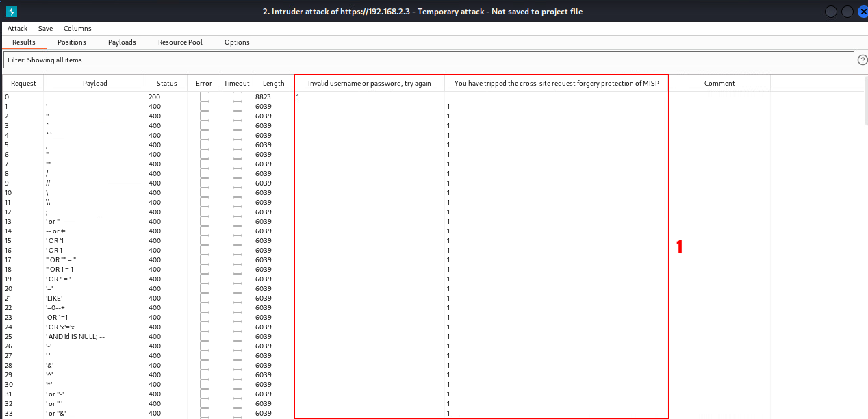This screenshot has height=419, width=868.
Task: Tick the Error checkbox for request 23
Action: click(204, 318)
